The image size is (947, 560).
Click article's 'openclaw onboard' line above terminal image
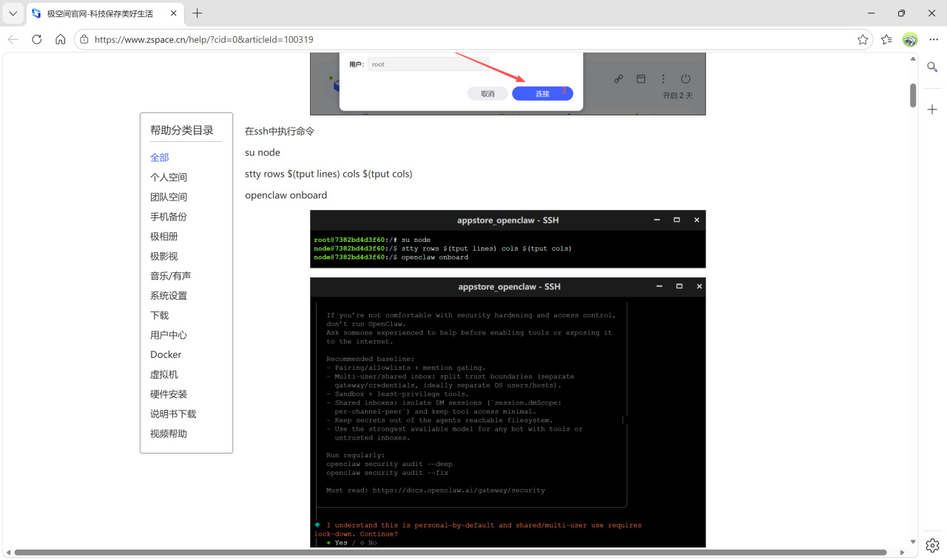point(286,195)
